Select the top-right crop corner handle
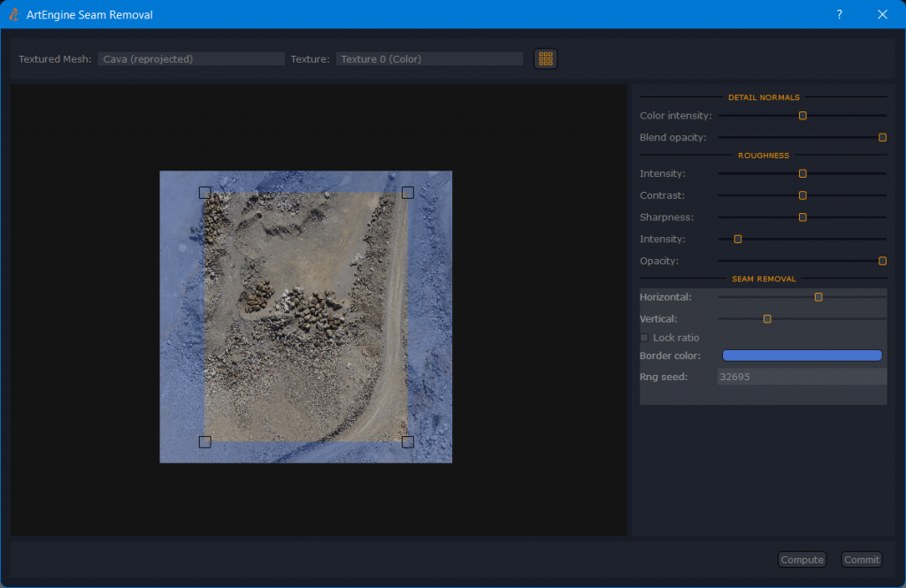Viewport: 906px width, 588px height. 408,192
